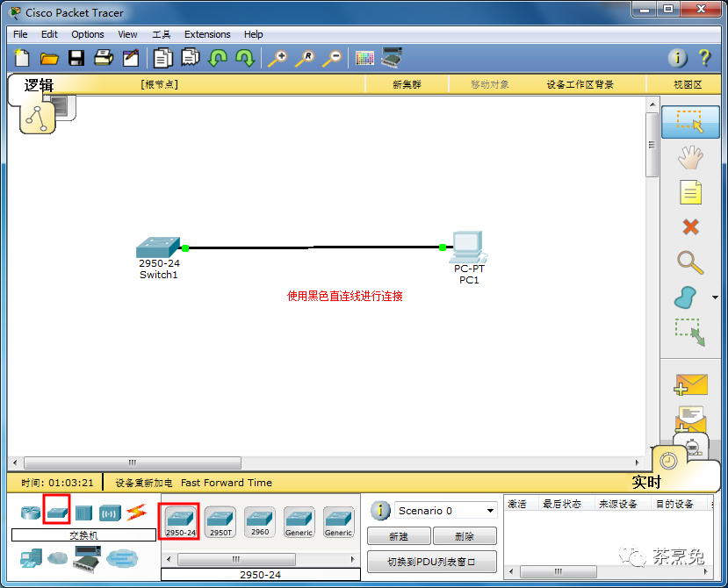728x588 pixels.
Task: Choose the Select tool in the right panel
Action: click(x=690, y=122)
